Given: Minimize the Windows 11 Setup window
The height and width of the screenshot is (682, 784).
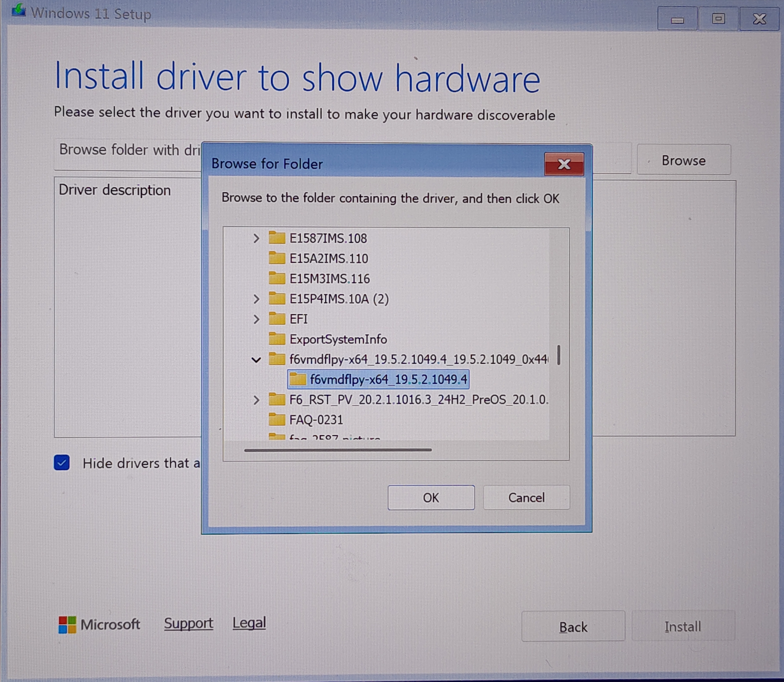Looking at the screenshot, I should 677,18.
